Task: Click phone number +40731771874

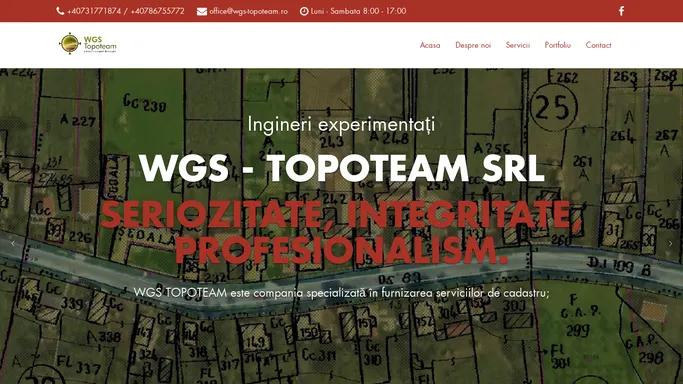Action: click(94, 11)
